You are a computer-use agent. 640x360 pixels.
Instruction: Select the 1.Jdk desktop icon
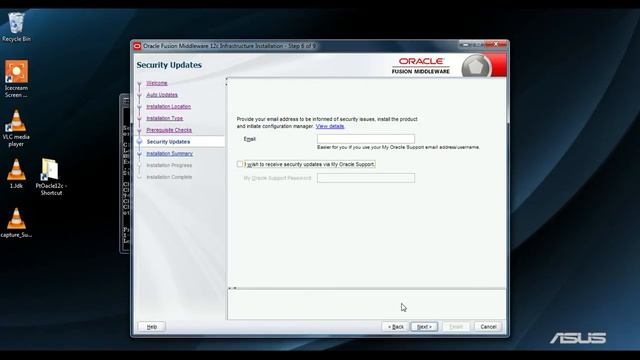pyautogui.click(x=16, y=173)
